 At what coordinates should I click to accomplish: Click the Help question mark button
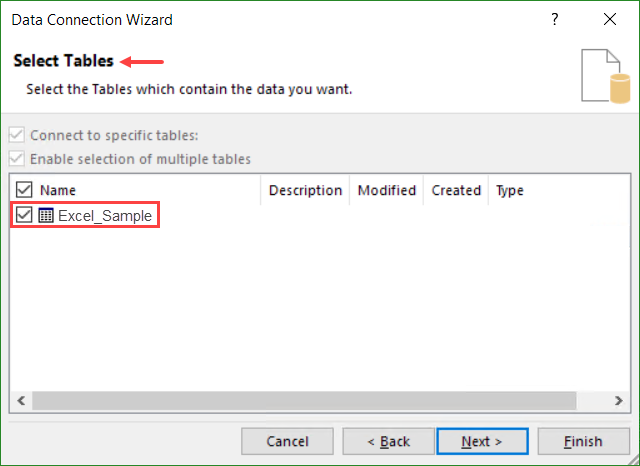[554, 20]
